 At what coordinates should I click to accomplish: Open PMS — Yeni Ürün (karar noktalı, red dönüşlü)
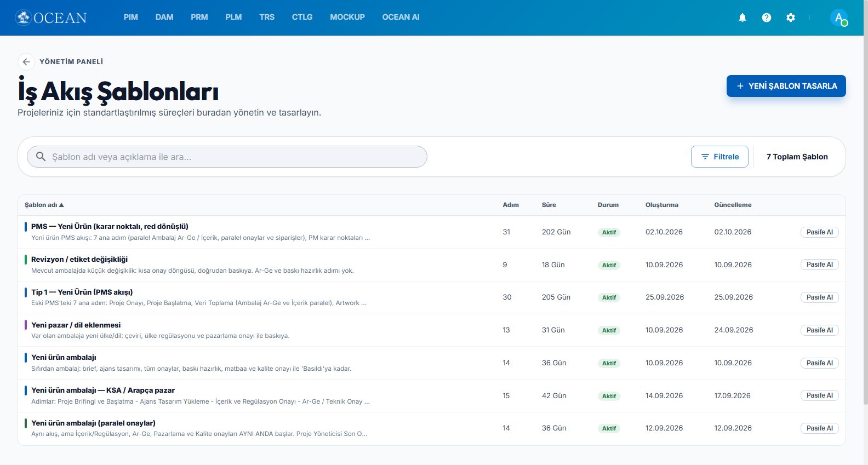point(110,226)
